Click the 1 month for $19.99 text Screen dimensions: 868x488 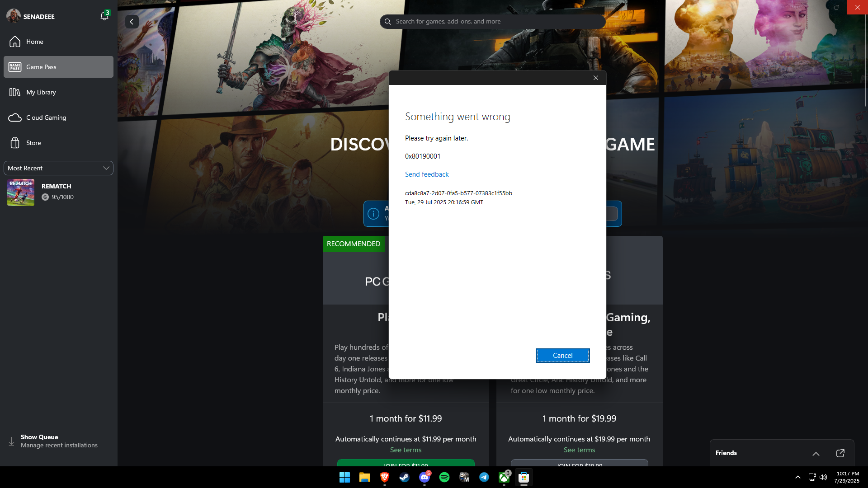579,419
